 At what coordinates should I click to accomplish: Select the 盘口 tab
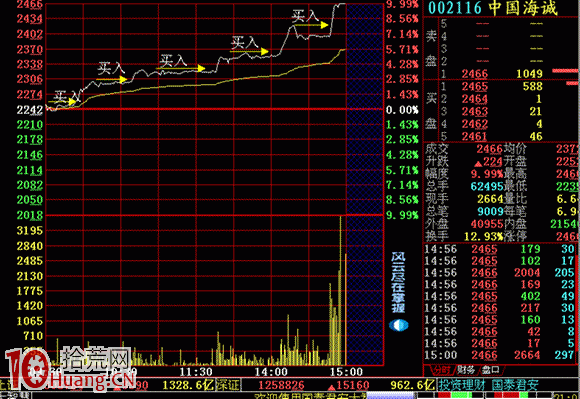[490, 369]
